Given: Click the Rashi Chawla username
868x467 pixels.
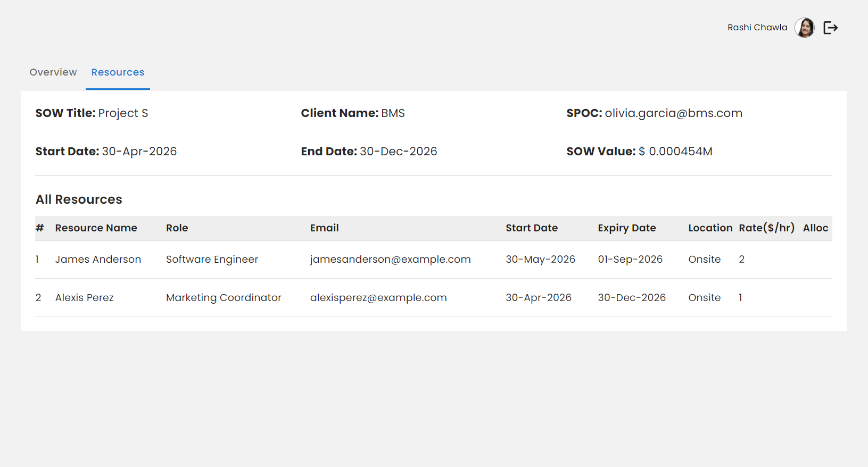Looking at the screenshot, I should pyautogui.click(x=757, y=28).
